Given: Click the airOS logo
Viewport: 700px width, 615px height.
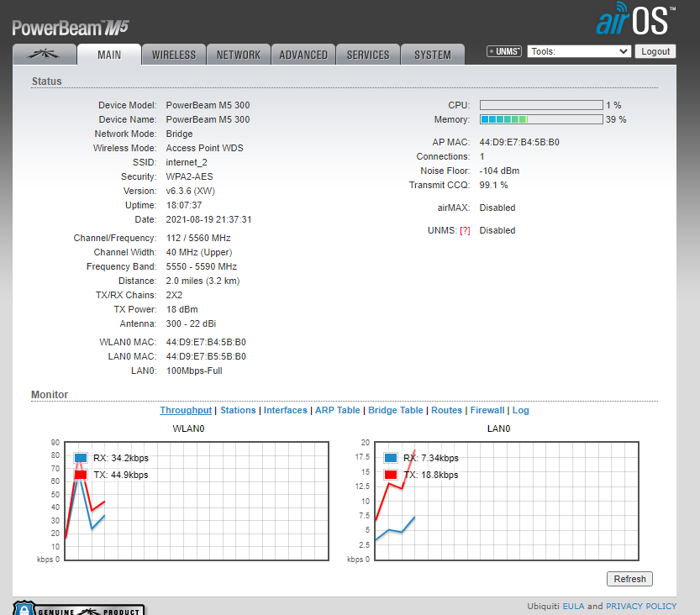Looking at the screenshot, I should (635, 19).
